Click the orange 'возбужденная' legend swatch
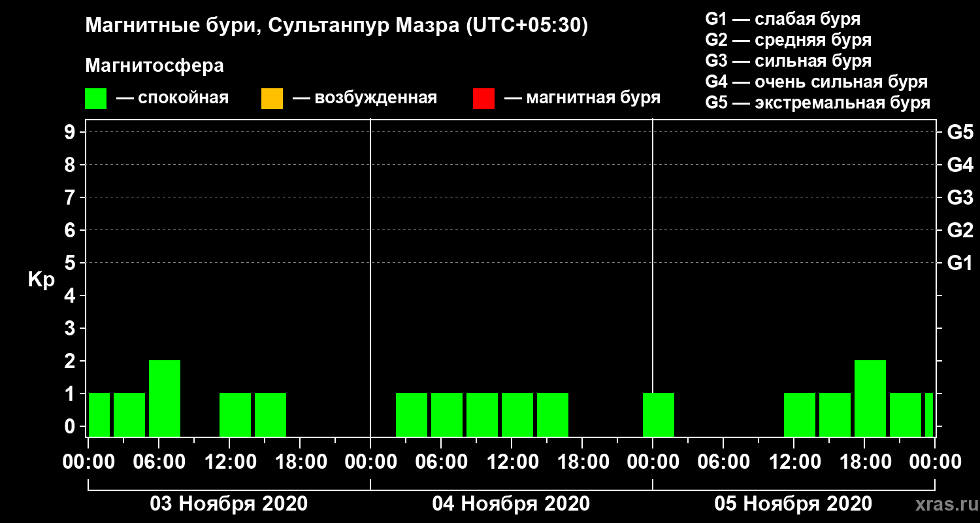The width and height of the screenshot is (980, 523). (272, 99)
